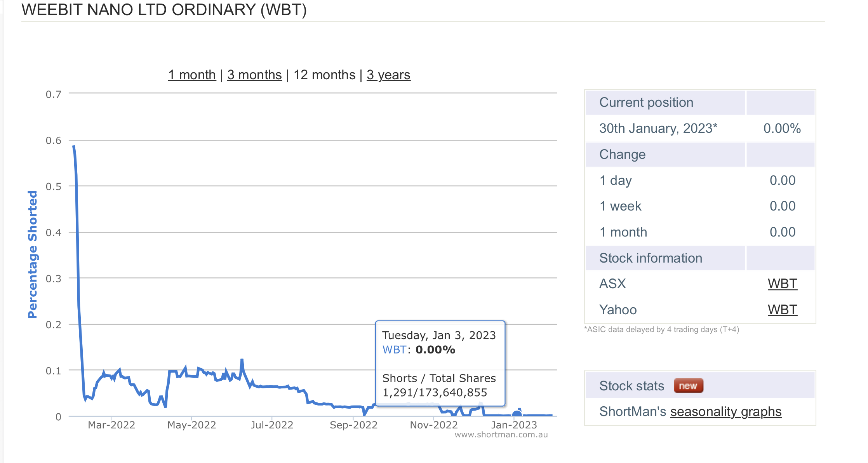Click the WEEBIT NANO LTD page heading

coord(164,10)
